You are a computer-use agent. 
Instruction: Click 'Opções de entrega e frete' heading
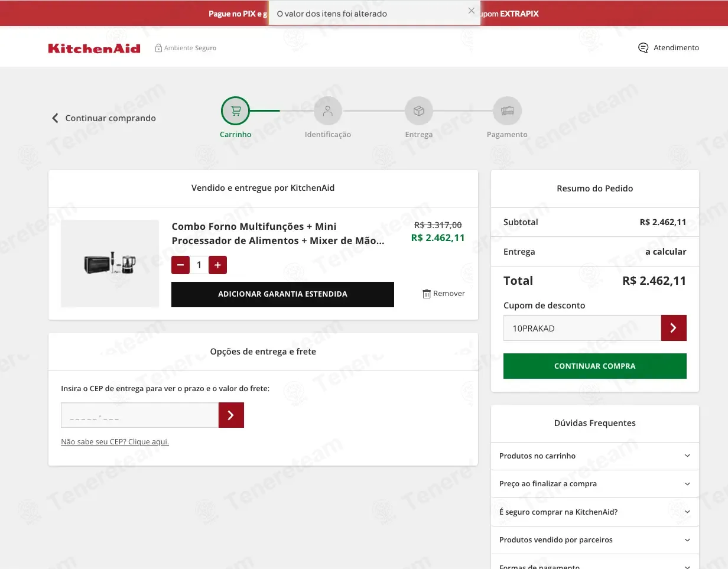[263, 352]
